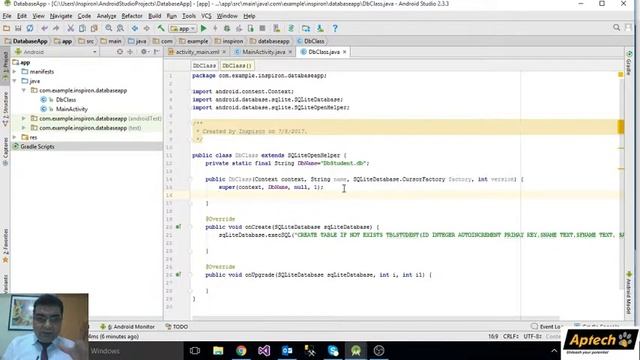Close the DbClass.java tab
The image size is (640, 360).
click(344, 52)
